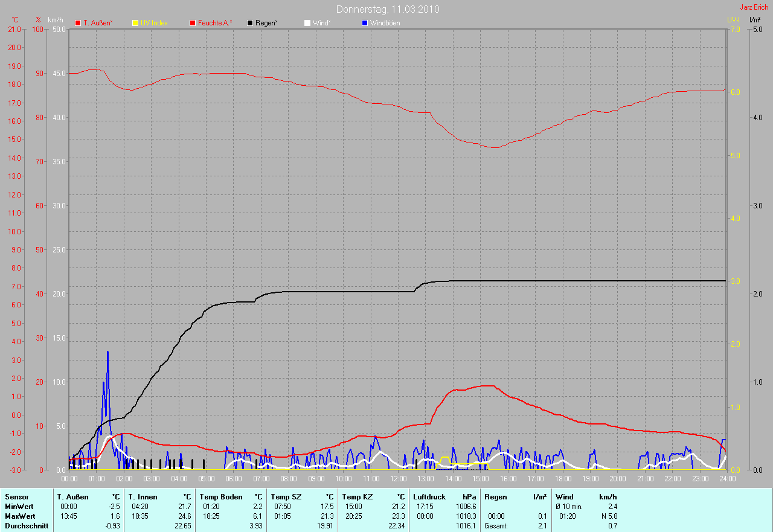The width and height of the screenshot is (773, 532).
Task: Click the MaxWert row label
Action: click(20, 516)
